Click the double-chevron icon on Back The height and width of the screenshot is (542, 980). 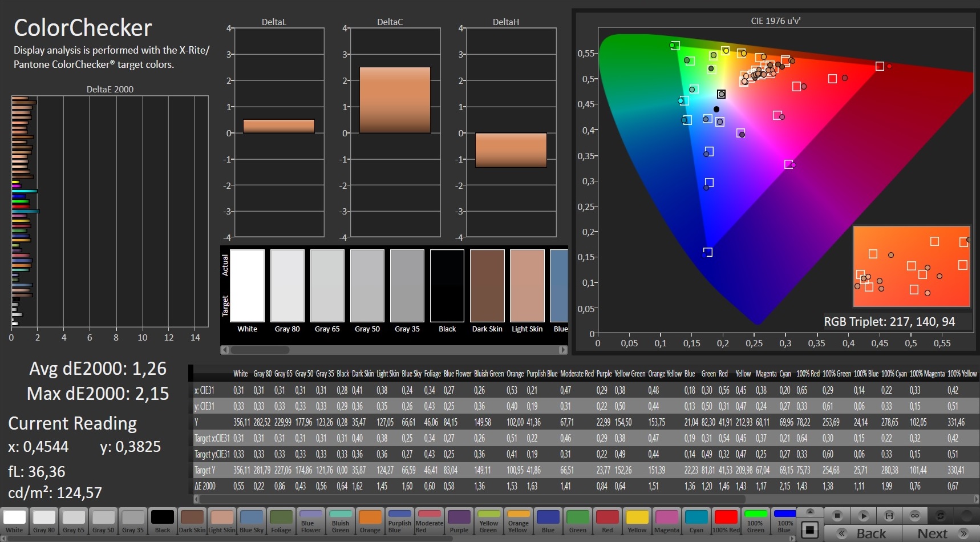[842, 533]
